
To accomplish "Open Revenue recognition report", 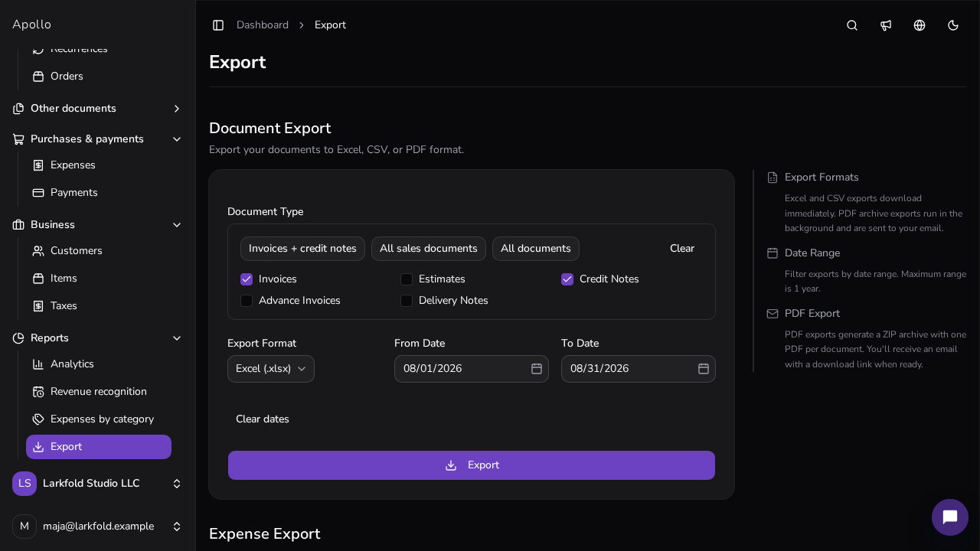I will click(x=99, y=392).
